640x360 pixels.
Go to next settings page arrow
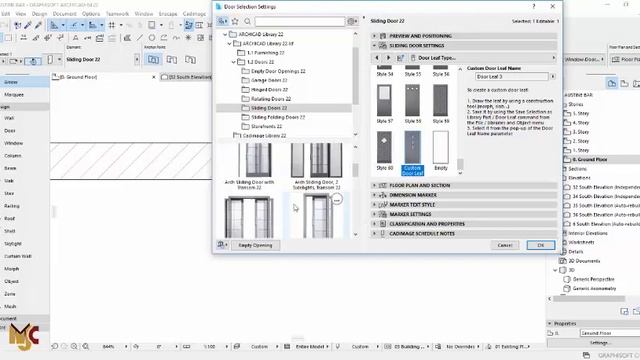[x=388, y=58]
